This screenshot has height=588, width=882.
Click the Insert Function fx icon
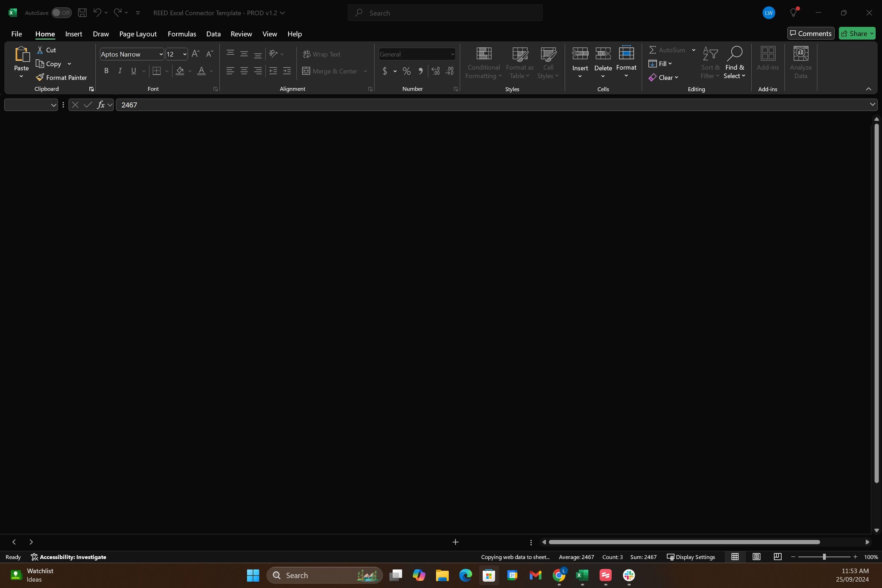100,105
